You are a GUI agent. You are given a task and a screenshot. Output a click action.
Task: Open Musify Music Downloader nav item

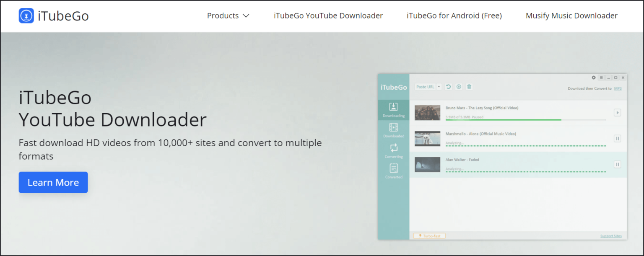pyautogui.click(x=571, y=16)
